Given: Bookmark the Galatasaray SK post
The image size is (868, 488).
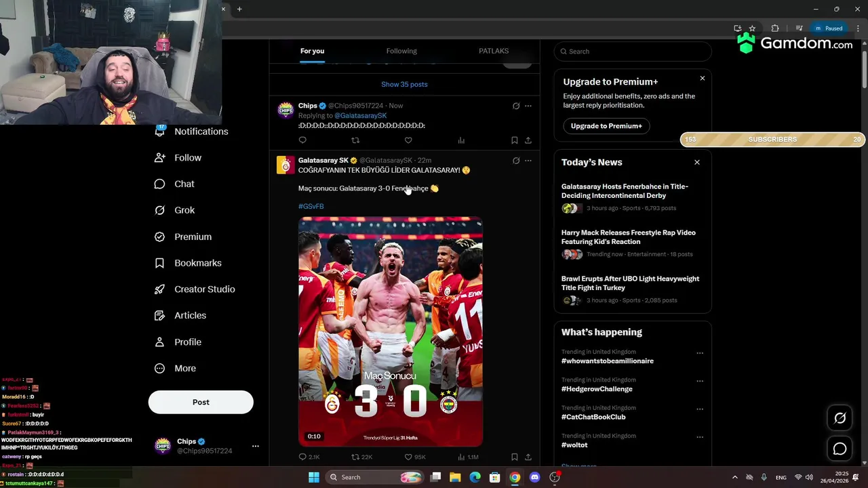Looking at the screenshot, I should click(x=514, y=457).
